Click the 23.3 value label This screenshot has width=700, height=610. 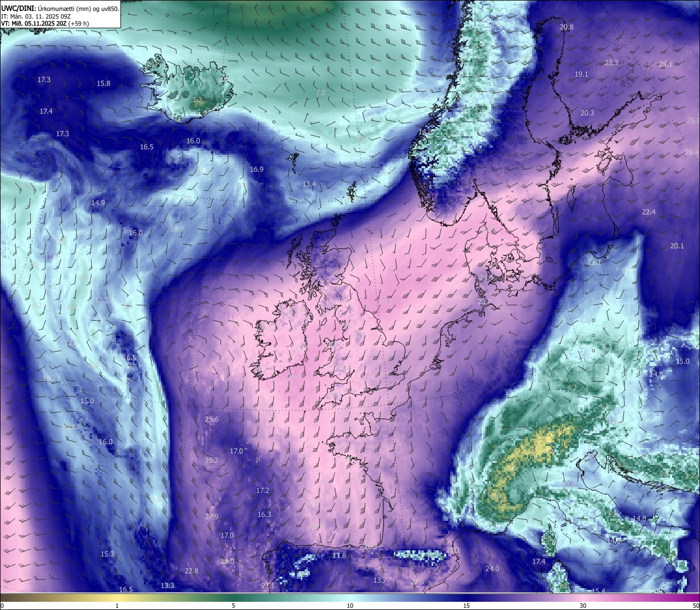pos(611,63)
